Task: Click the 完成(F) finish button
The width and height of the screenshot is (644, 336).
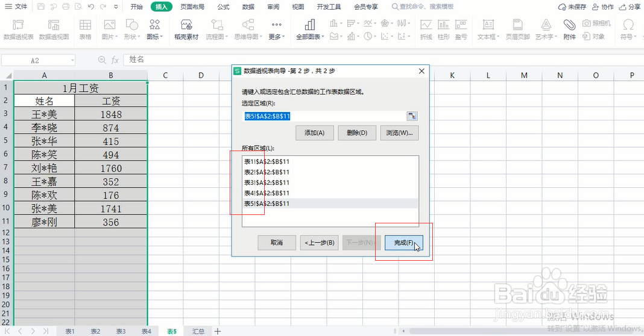Action: coord(404,243)
